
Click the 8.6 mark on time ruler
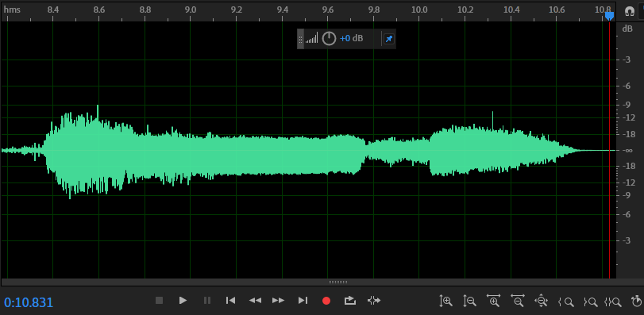pyautogui.click(x=99, y=10)
